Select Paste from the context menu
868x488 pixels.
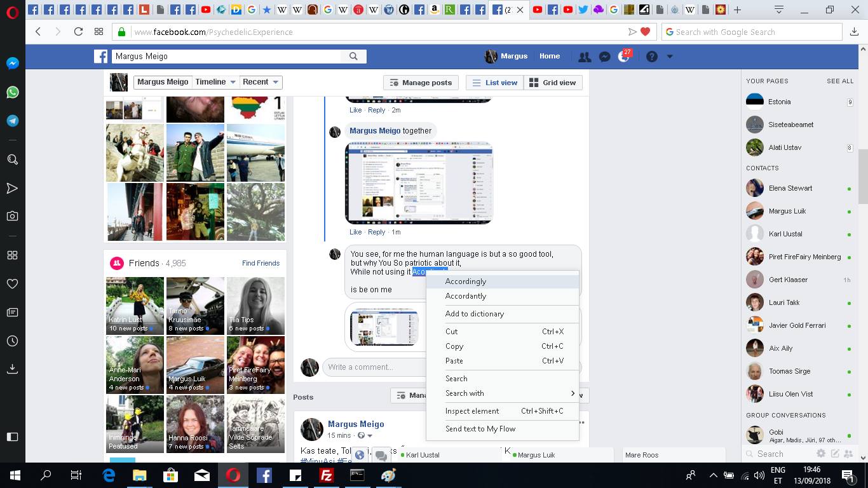click(503, 361)
